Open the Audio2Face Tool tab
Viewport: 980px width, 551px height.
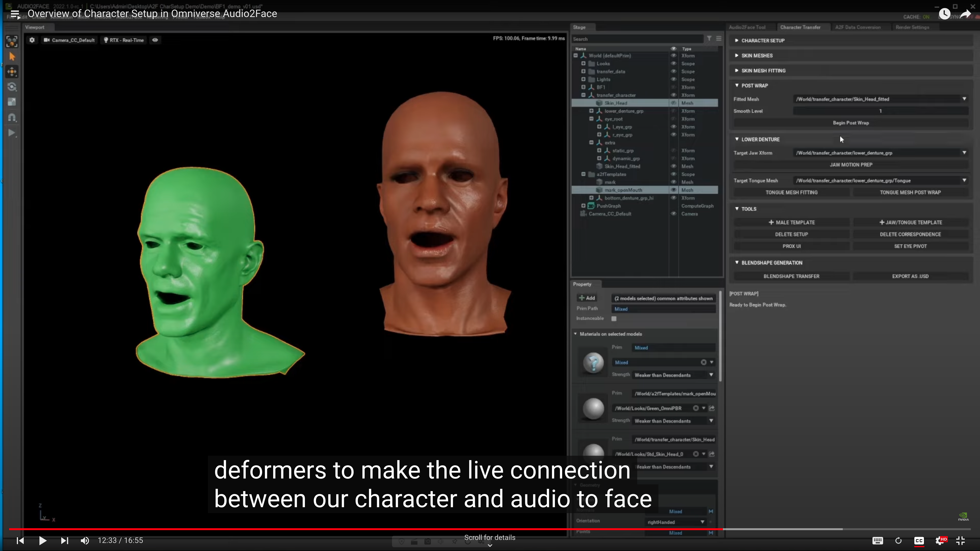747,27
